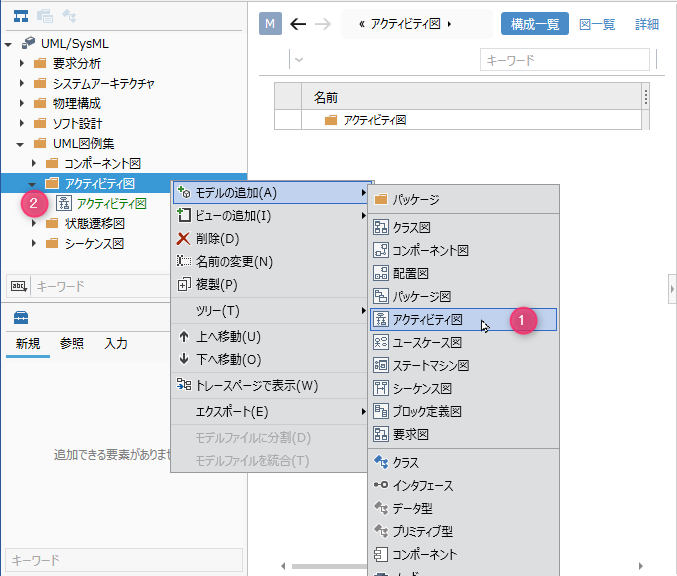
Task: Select the アクティビティ図 row in the list
Action: pyautogui.click(x=458, y=120)
